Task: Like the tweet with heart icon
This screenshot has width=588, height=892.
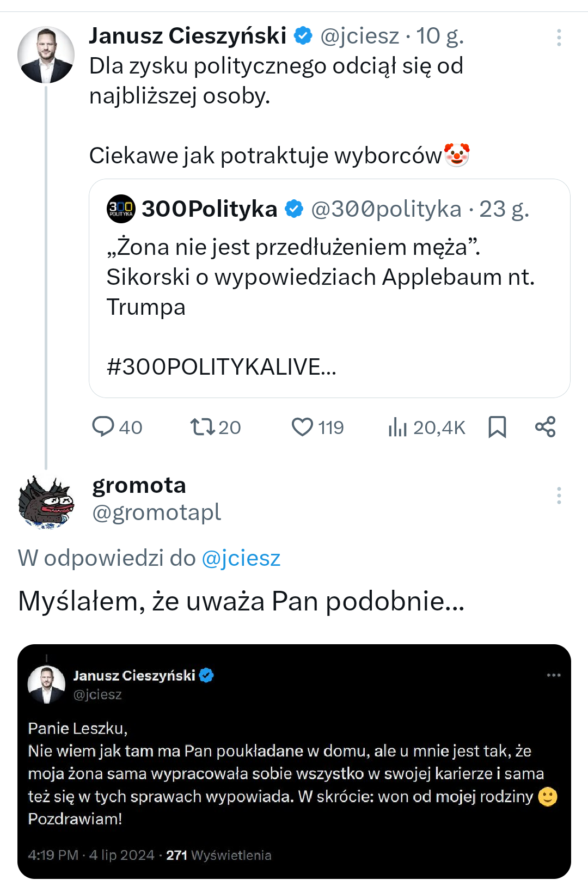Action: [x=302, y=427]
